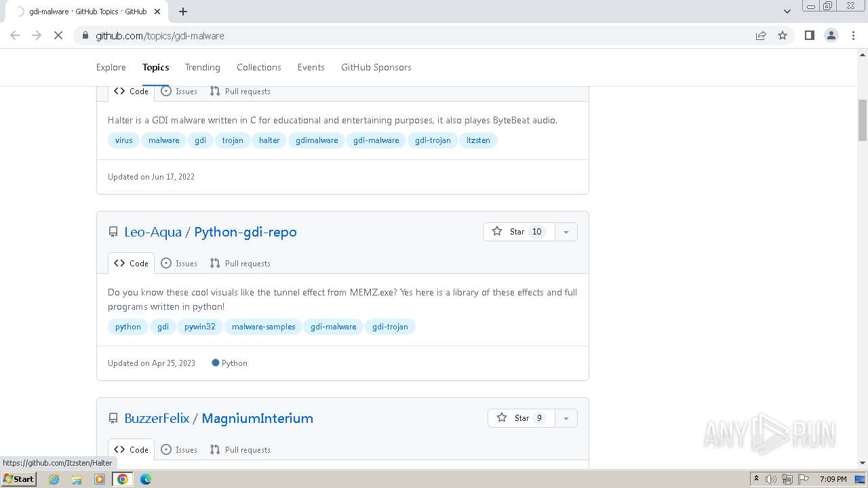
Task: Open Issues tab of Halter repo
Action: 179,91
